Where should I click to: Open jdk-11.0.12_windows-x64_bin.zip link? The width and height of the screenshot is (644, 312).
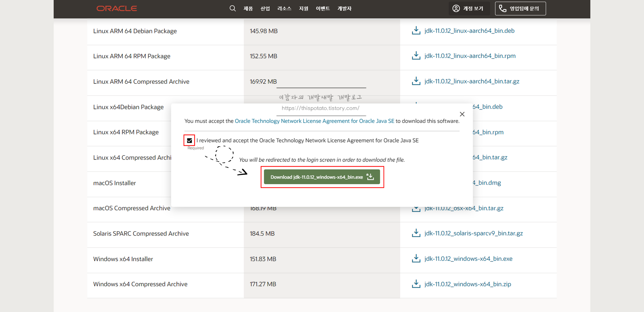coord(468,284)
